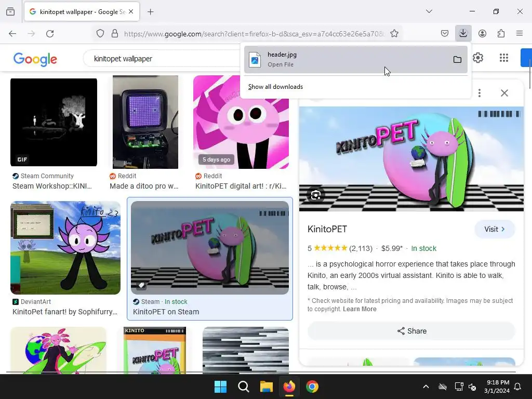Close the image preview panel
532x399 pixels.
coord(504,93)
